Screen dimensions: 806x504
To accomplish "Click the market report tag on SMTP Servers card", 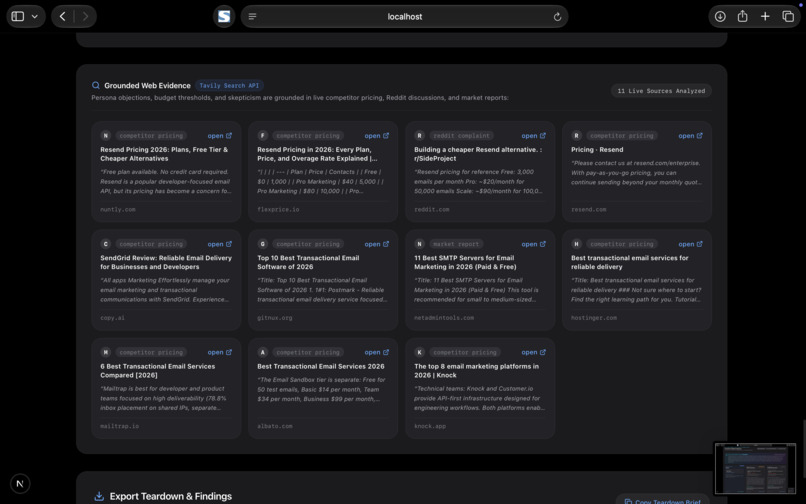I will (x=455, y=244).
